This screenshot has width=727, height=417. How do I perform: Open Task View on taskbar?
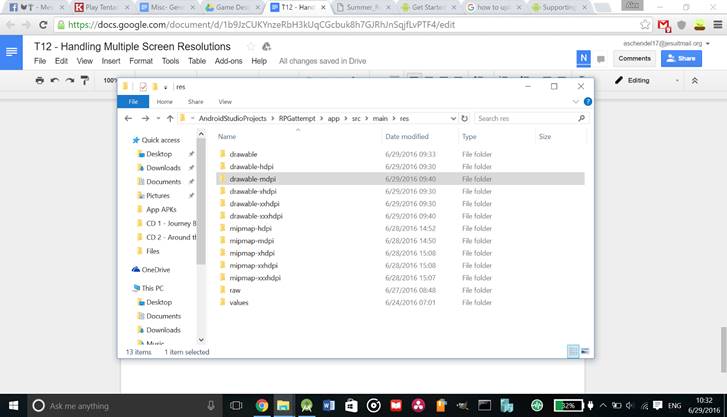(236, 405)
